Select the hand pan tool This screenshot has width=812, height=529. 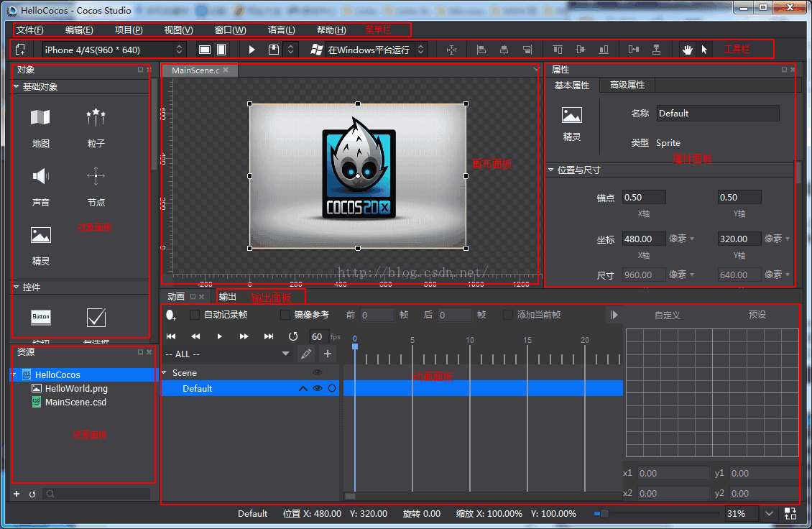click(x=687, y=49)
